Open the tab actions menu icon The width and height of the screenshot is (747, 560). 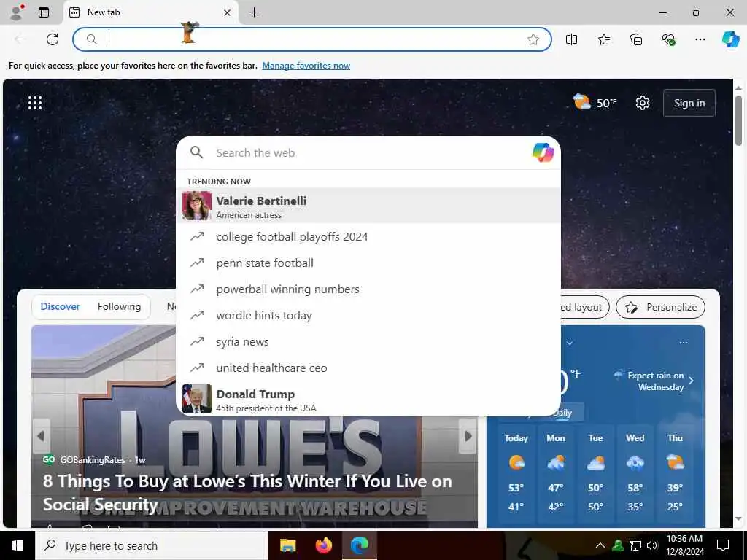pyautogui.click(x=44, y=12)
